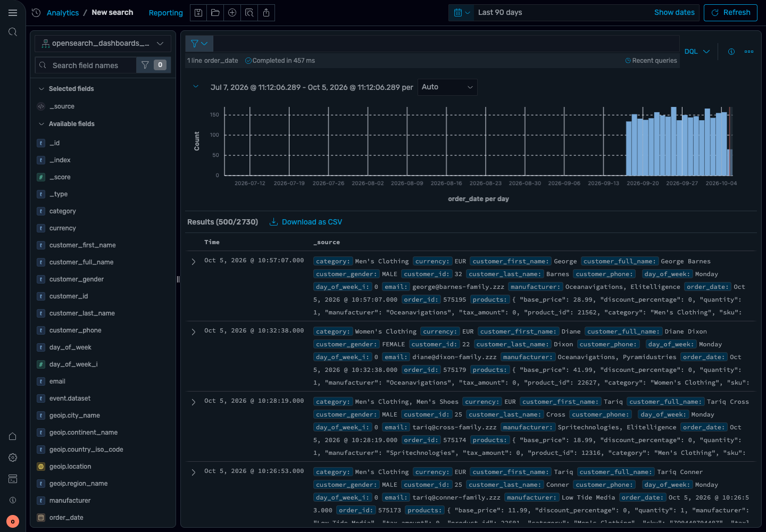Click the help info icon in sidebar
This screenshot has width=766, height=532.
[x=13, y=500]
